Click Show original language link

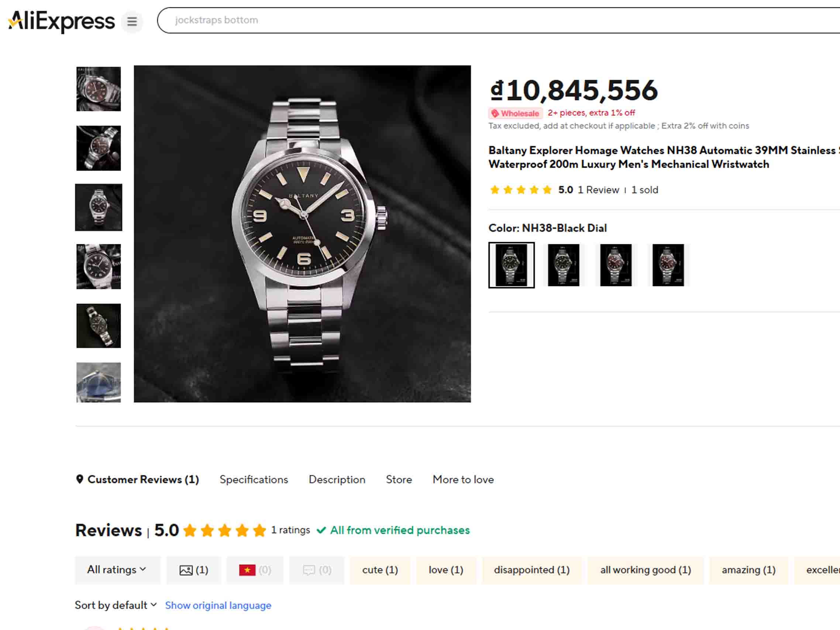coord(218,605)
